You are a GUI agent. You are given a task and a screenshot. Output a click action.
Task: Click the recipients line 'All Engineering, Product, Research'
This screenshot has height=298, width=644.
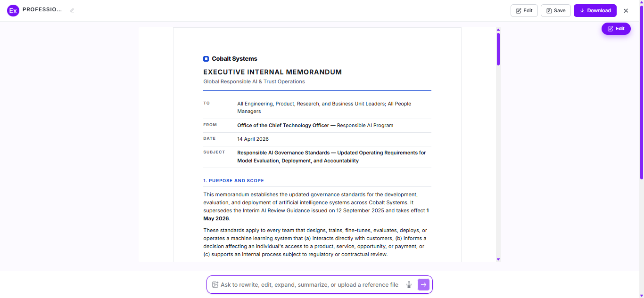324,107
